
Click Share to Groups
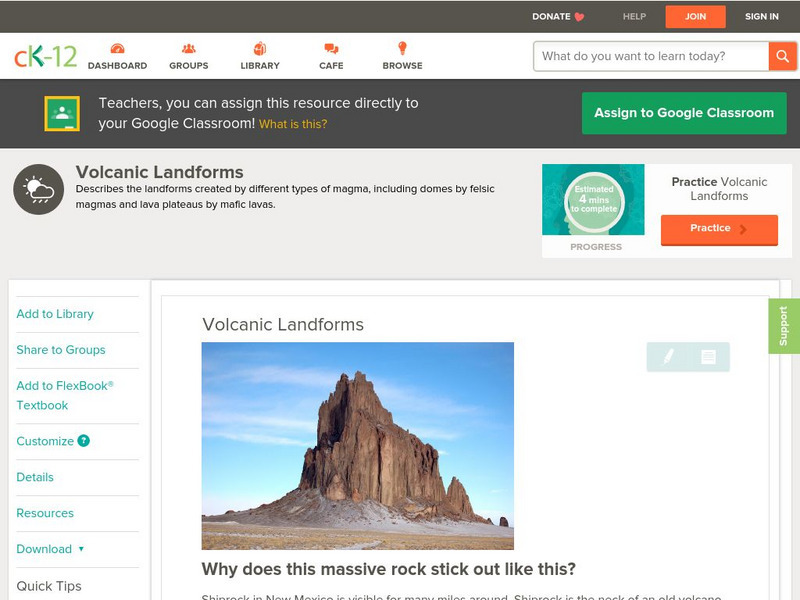[x=61, y=349]
